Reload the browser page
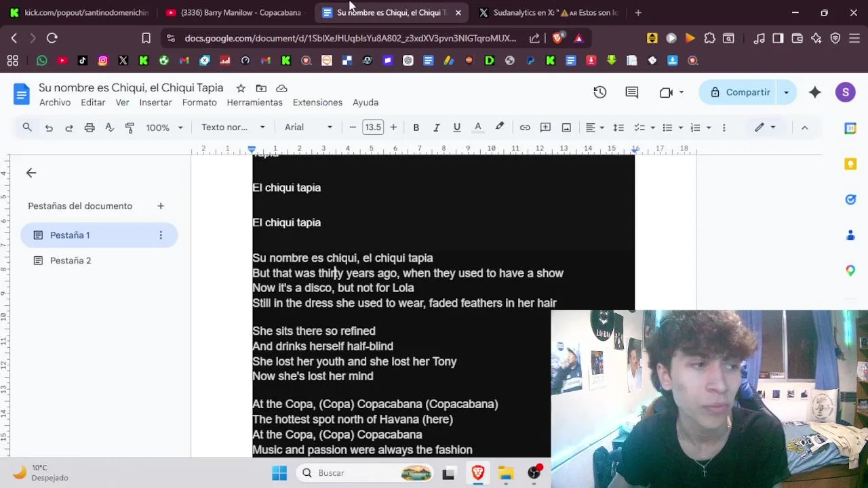This screenshot has width=868, height=488. point(52,39)
